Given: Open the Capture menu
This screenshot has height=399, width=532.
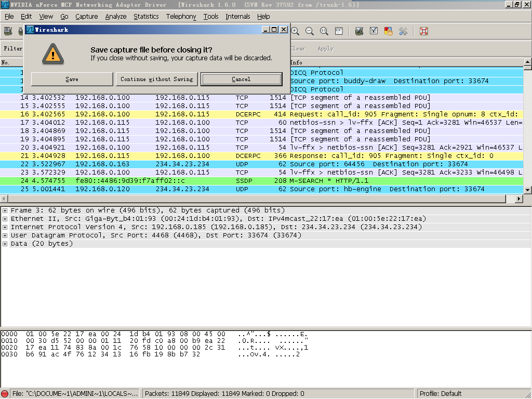Looking at the screenshot, I should click(x=87, y=16).
